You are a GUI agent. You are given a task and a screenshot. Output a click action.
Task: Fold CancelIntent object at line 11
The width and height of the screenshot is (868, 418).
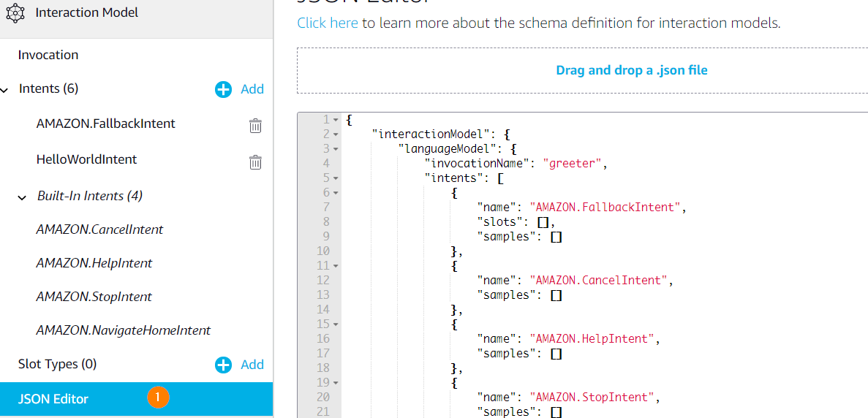336,266
